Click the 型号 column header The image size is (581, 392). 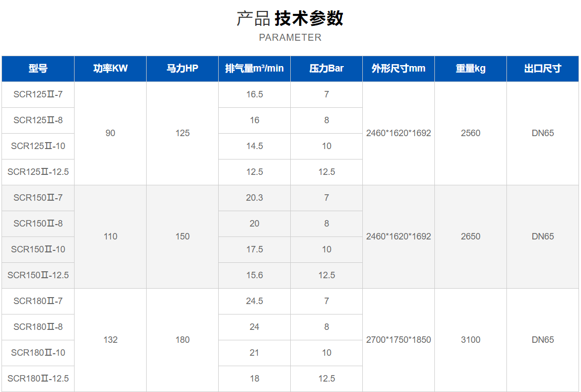(x=38, y=69)
